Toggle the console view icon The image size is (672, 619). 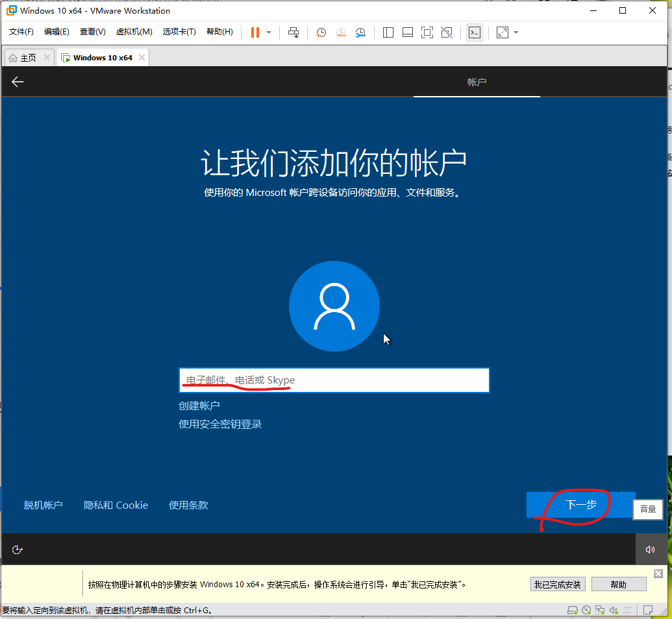pos(475,32)
